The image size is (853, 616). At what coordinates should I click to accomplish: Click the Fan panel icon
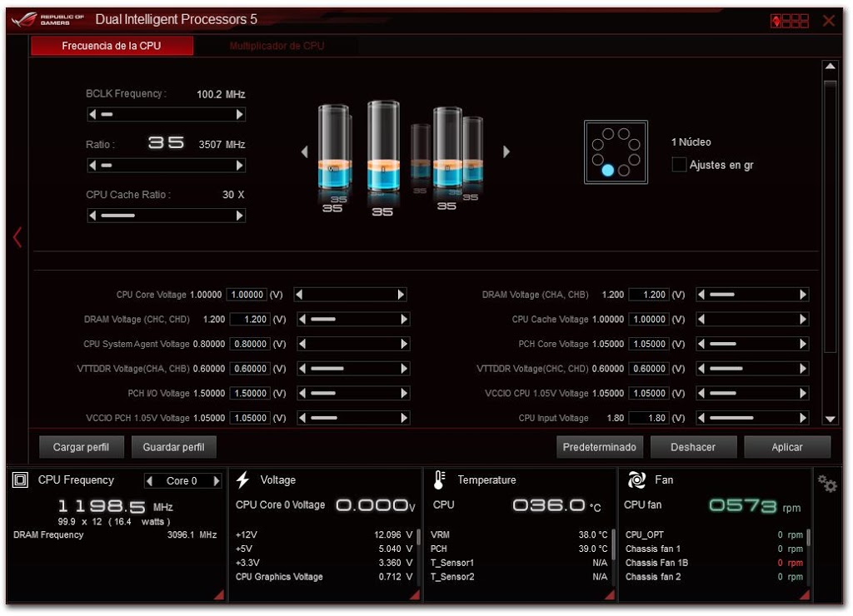click(637, 480)
